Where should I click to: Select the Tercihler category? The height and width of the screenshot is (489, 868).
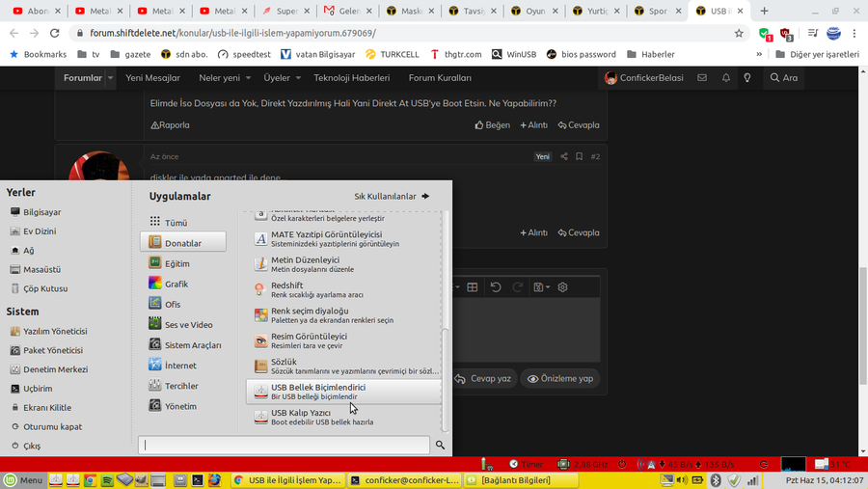tap(183, 386)
